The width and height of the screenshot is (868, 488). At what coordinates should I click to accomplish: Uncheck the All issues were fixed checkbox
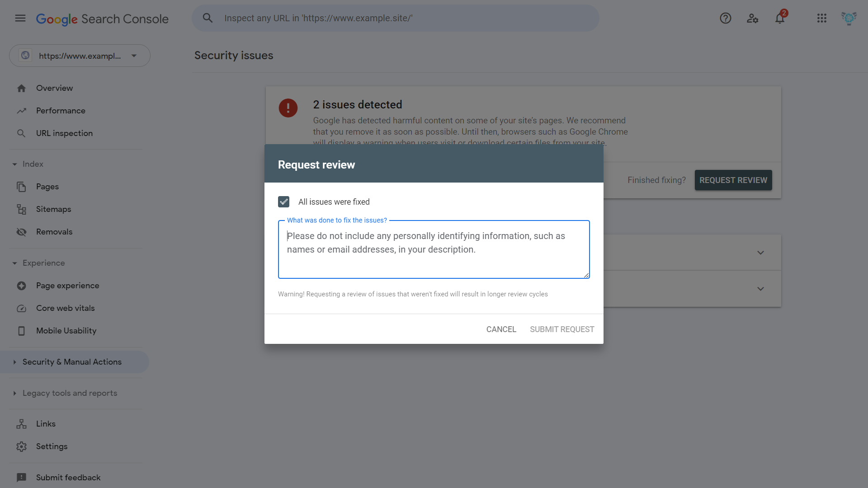pyautogui.click(x=283, y=202)
